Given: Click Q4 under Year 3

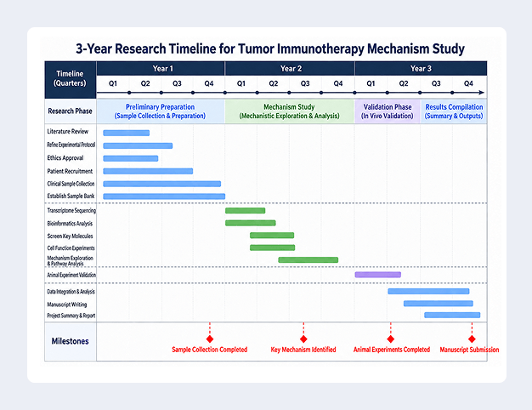Looking at the screenshot, I should [x=468, y=83].
